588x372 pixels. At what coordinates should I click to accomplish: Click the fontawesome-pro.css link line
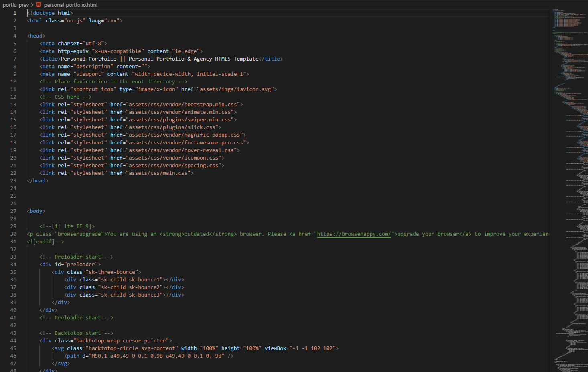(x=144, y=143)
